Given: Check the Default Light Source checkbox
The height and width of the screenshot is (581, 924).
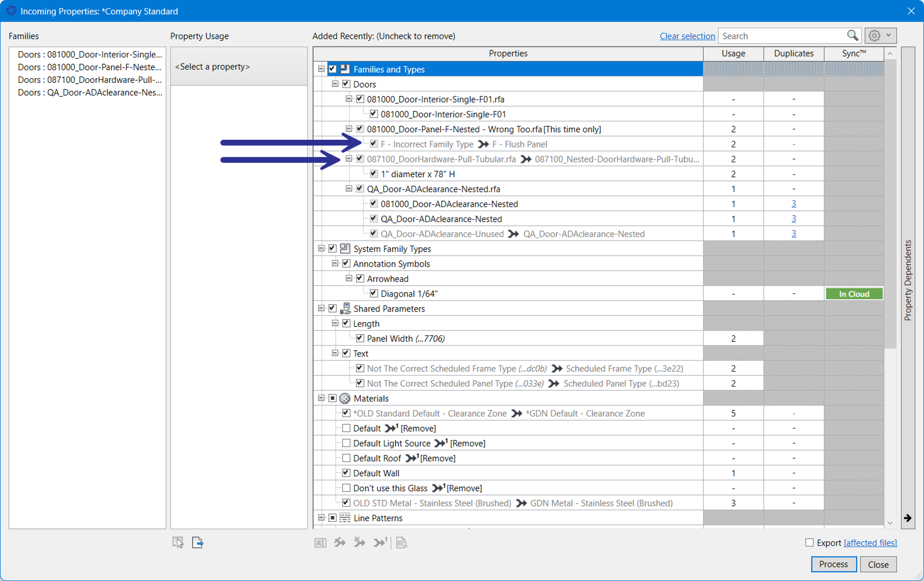Looking at the screenshot, I should point(346,443).
